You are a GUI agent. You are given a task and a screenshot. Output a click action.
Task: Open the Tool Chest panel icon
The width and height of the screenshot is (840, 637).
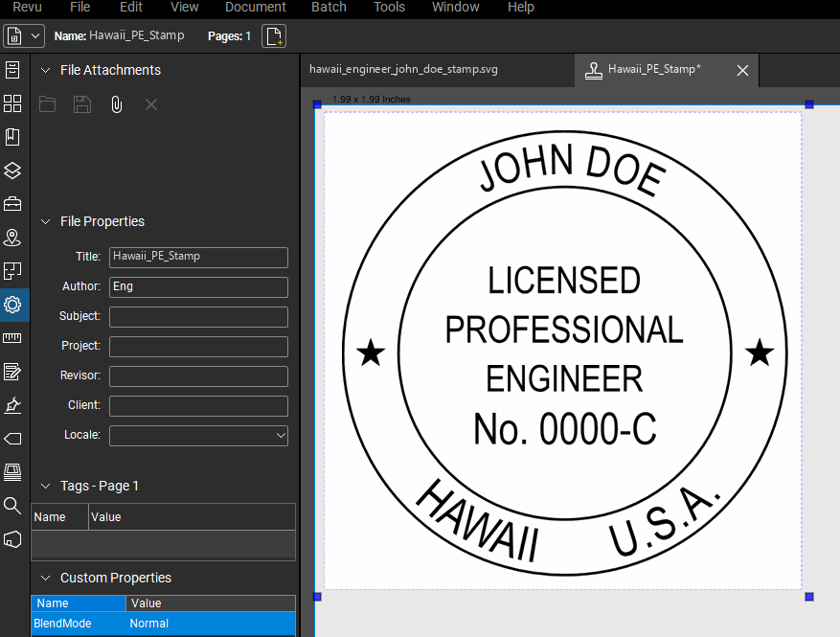click(x=12, y=204)
